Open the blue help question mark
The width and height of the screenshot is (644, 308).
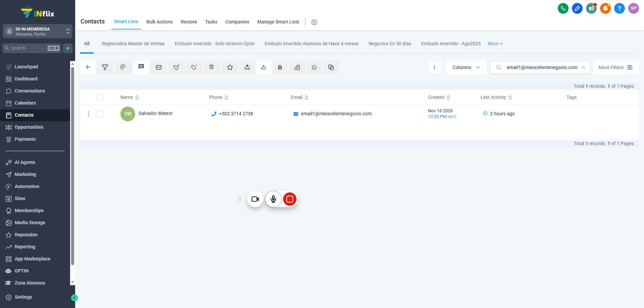619,8
